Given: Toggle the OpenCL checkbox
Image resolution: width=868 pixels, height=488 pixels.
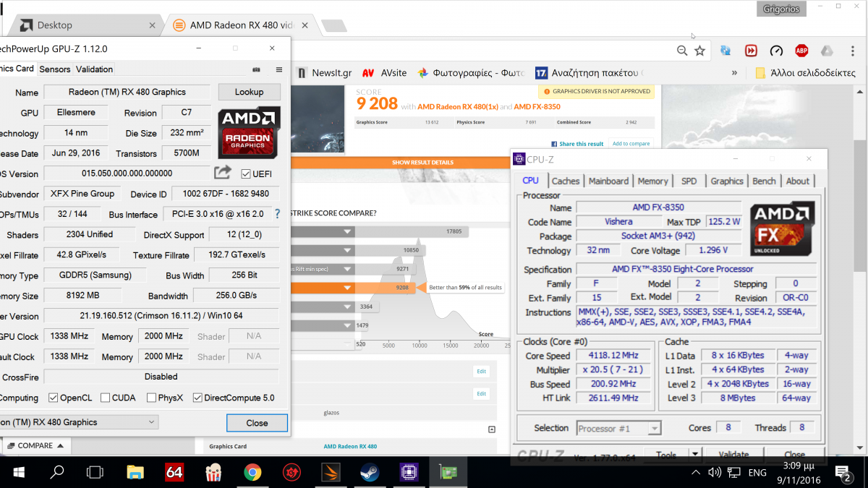Looking at the screenshot, I should 54,398.
